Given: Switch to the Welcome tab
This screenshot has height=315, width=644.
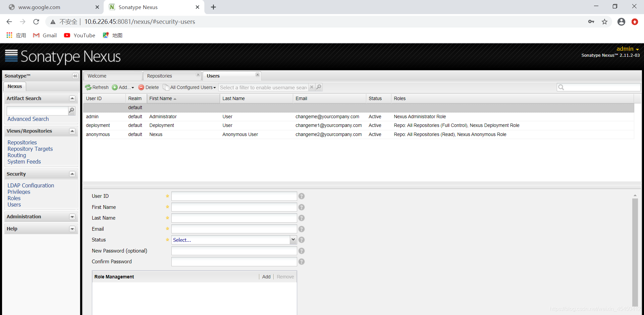Looking at the screenshot, I should pos(113,76).
